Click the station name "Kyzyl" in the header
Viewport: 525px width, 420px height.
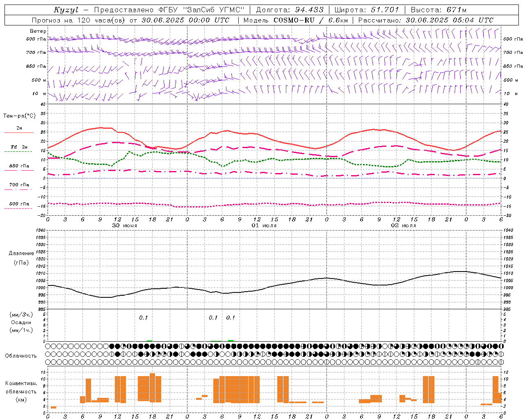(x=66, y=10)
